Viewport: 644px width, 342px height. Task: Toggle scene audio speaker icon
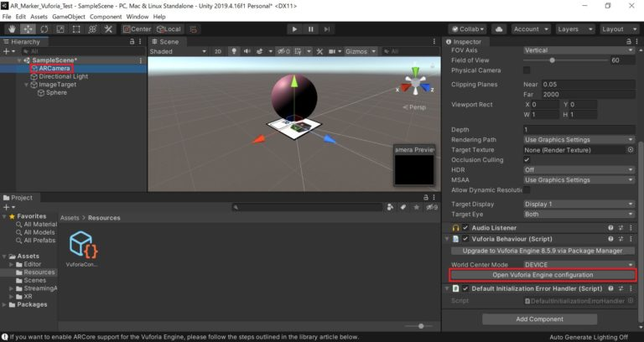pyautogui.click(x=247, y=51)
